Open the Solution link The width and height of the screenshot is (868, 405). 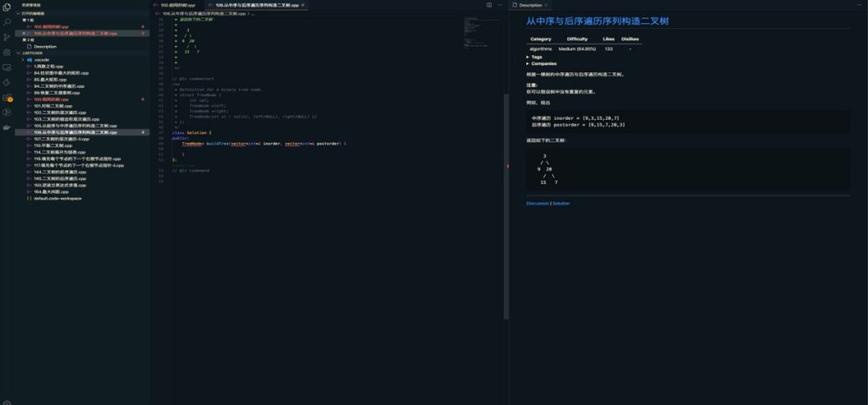[x=561, y=203]
